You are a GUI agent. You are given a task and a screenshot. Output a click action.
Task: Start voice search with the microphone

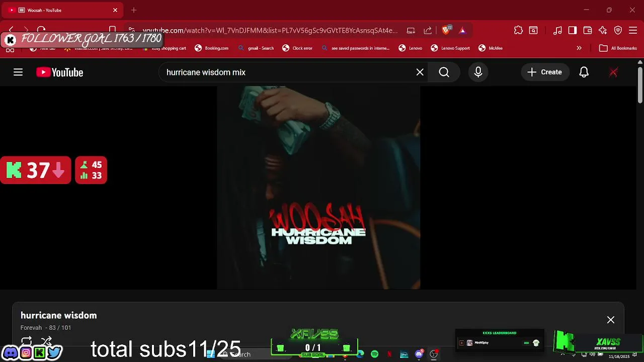(x=478, y=72)
